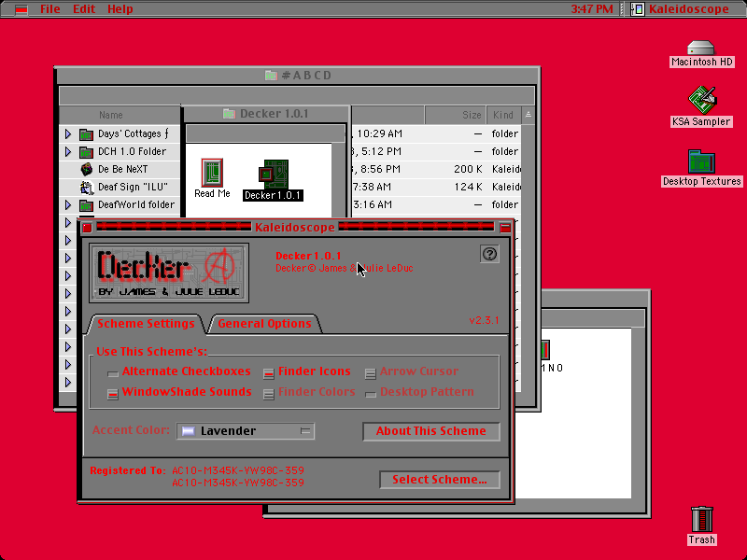Open Kaleidoscope help question mark button
747x560 pixels.
[x=489, y=254]
